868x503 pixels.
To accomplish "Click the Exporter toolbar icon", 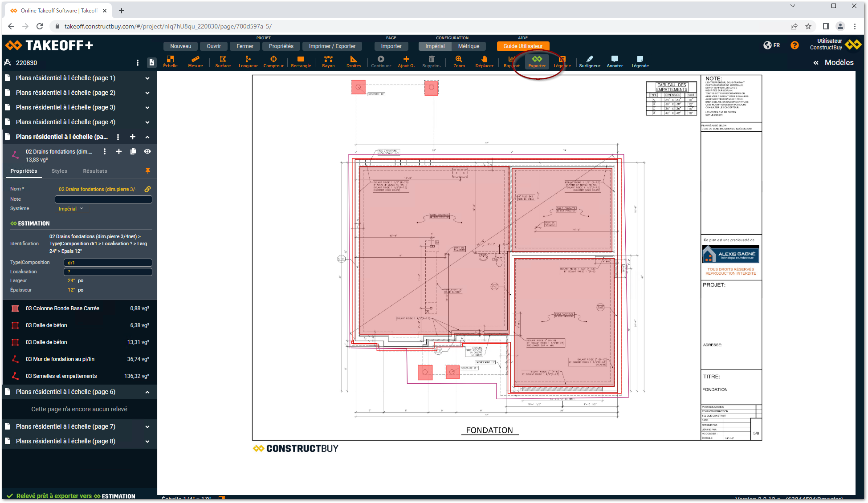I will point(537,61).
